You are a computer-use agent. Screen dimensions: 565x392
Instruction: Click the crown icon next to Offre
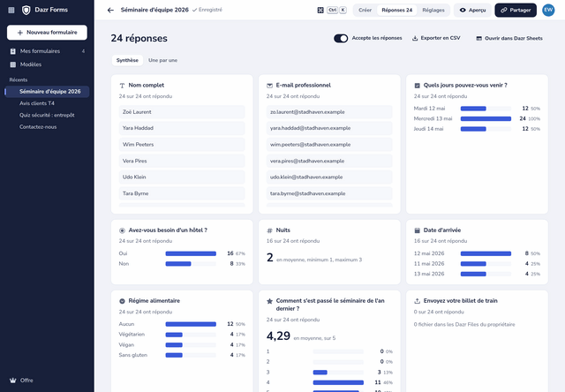click(13, 381)
